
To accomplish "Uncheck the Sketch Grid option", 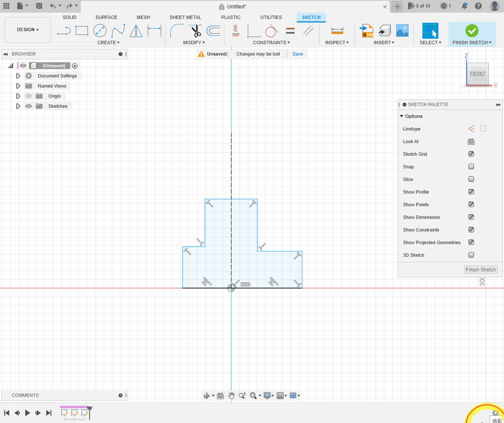I will [471, 154].
